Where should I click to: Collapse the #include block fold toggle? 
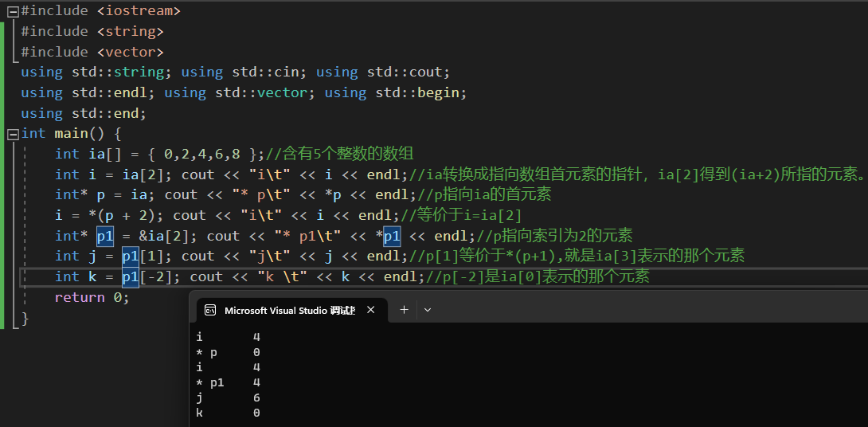click(x=13, y=11)
